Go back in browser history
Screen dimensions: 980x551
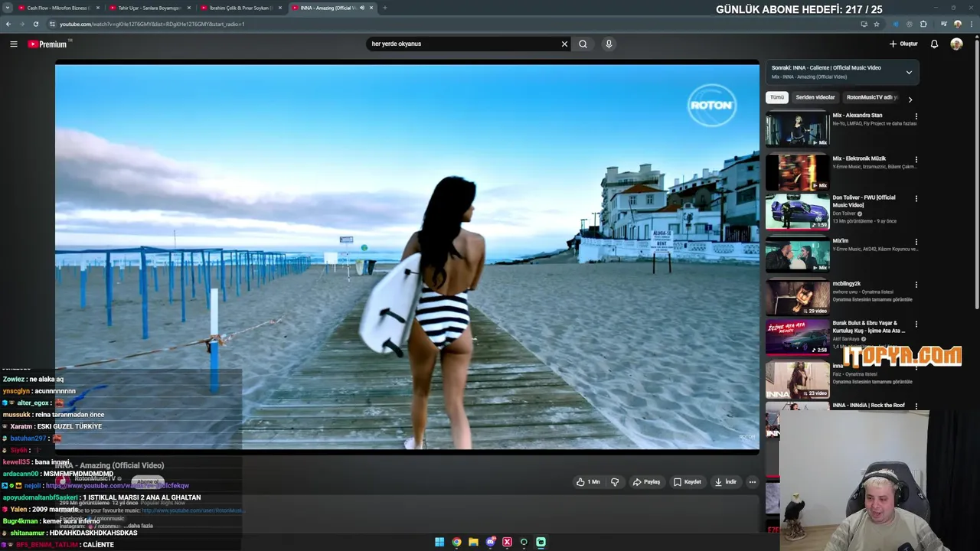click(8, 24)
